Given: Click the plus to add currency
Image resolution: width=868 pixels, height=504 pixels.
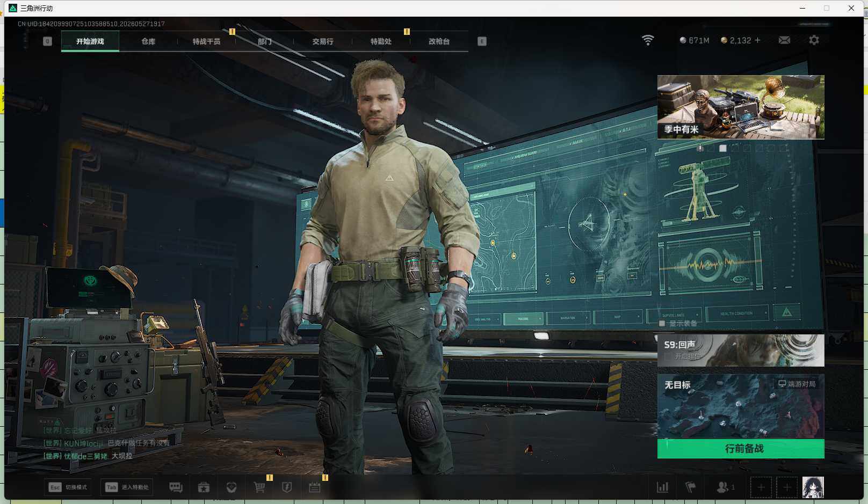Looking at the screenshot, I should click(757, 40).
